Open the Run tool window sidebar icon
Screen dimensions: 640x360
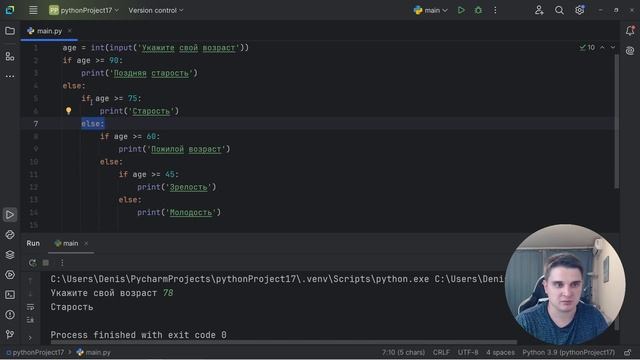pos(10,215)
